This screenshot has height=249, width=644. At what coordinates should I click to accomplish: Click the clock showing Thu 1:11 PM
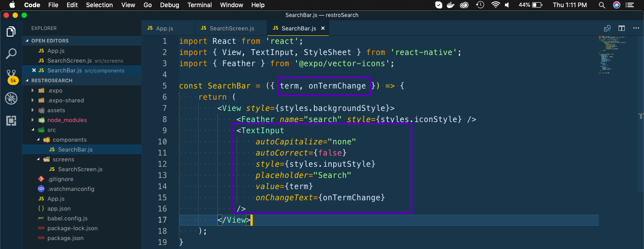point(570,5)
